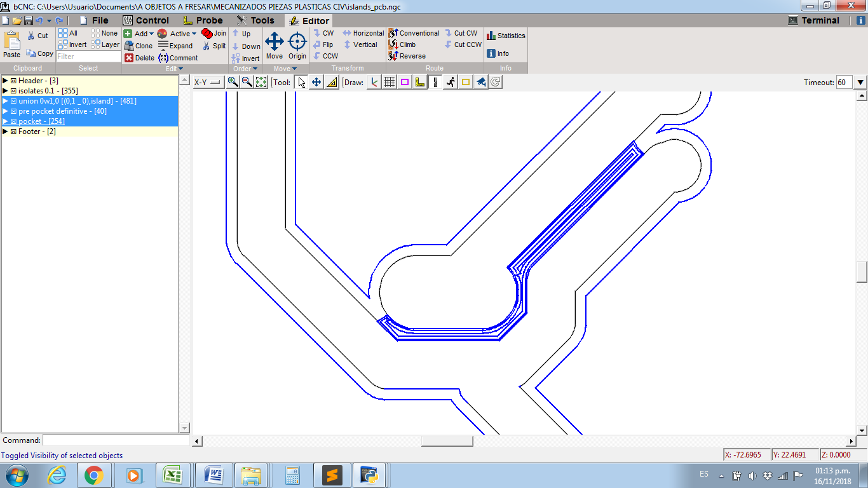The image size is (868, 488).
Task: Click the Filter input field
Action: pos(89,57)
